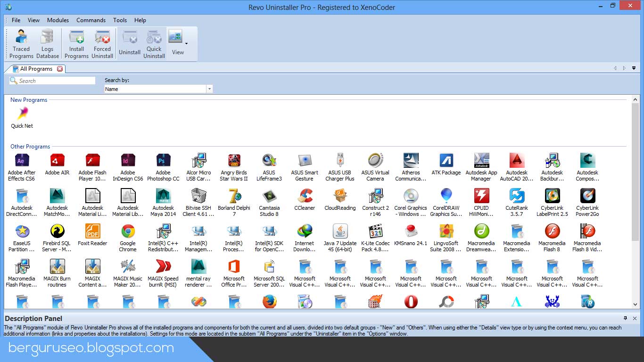Open Traced Programs module

coord(21,44)
